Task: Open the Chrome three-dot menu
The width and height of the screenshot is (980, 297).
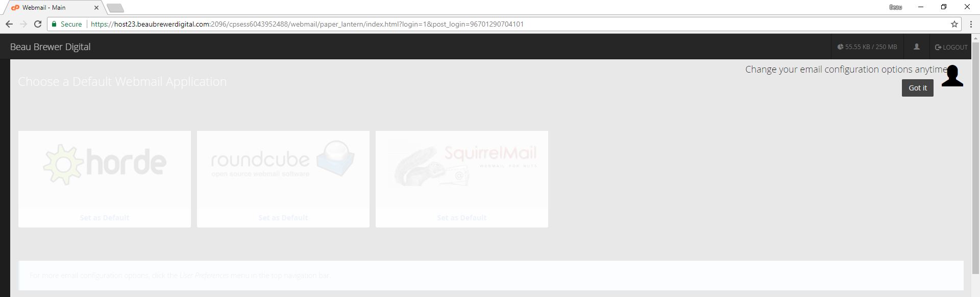Action: 971,24
